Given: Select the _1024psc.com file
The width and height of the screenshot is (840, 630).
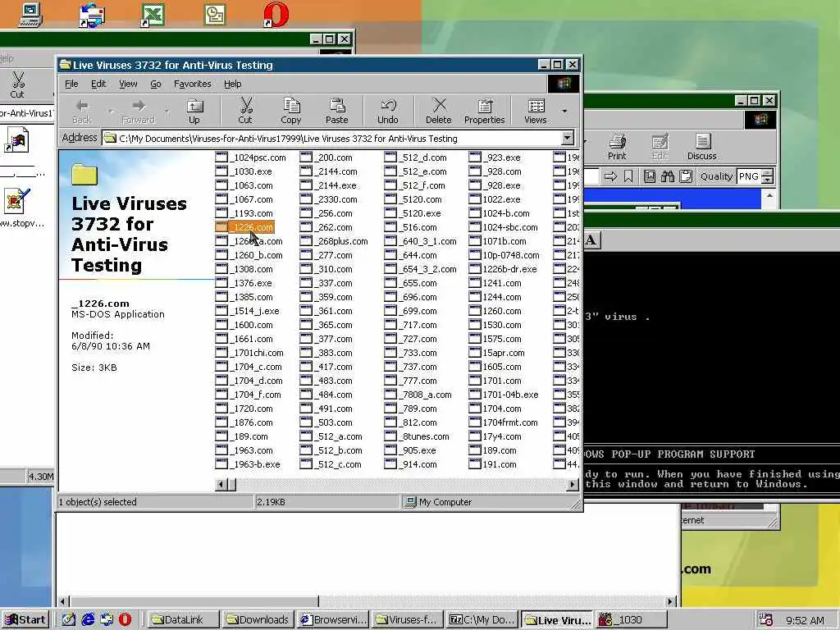Looking at the screenshot, I should click(x=251, y=157).
